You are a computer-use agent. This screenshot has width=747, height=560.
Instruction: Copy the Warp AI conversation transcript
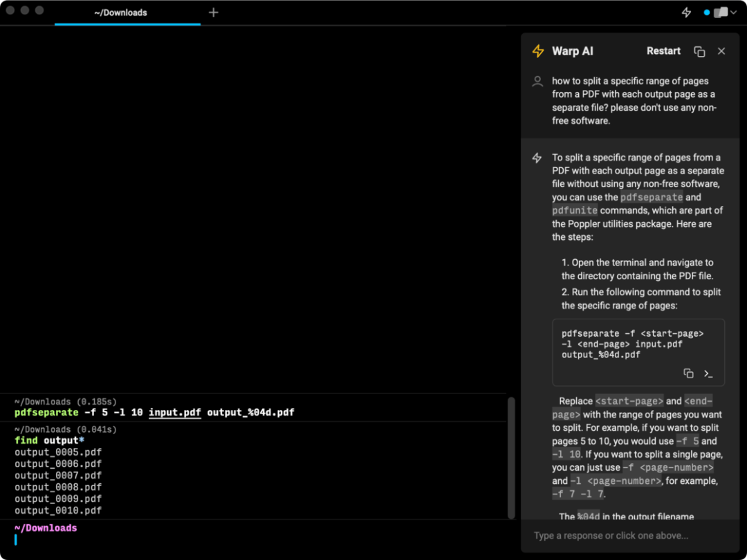[x=699, y=51]
